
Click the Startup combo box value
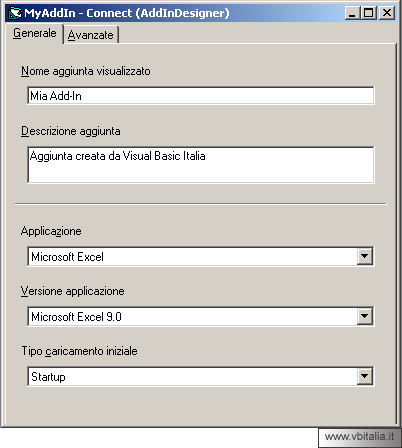pyautogui.click(x=48, y=377)
